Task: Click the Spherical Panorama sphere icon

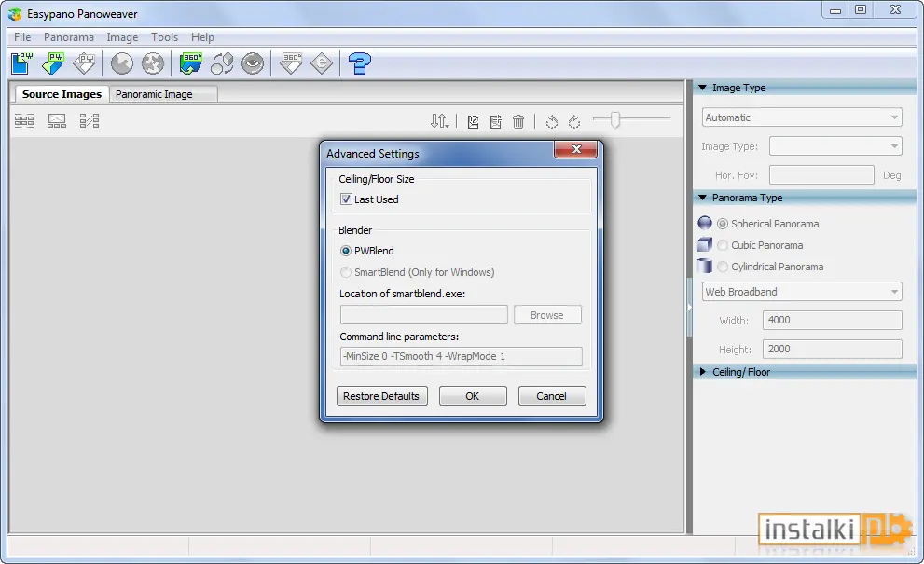Action: pos(705,223)
